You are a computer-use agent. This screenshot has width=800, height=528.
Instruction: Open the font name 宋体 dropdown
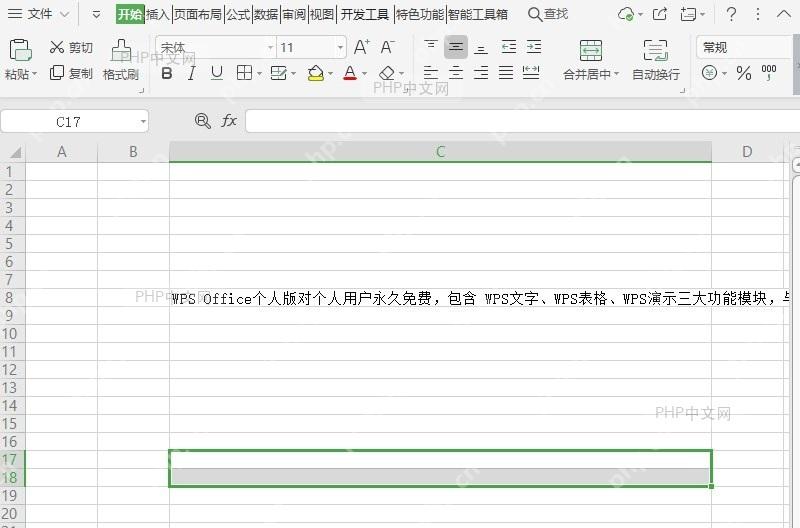pos(270,47)
